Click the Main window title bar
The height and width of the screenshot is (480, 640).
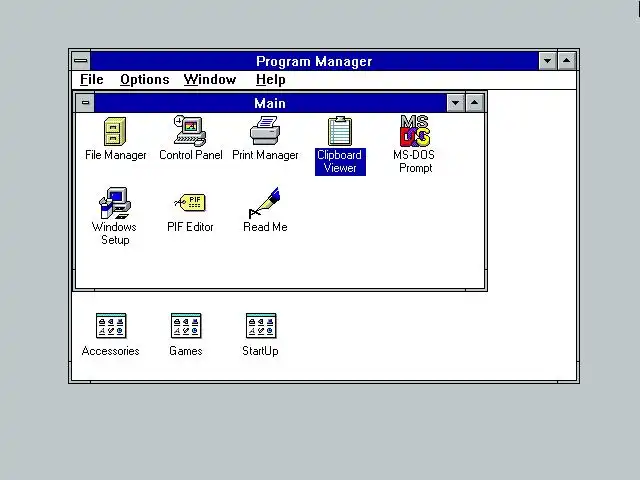(x=270, y=103)
